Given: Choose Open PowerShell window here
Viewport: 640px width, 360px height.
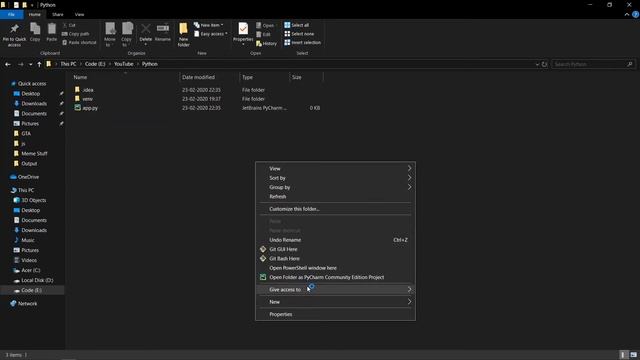Looking at the screenshot, I should coord(336,268).
